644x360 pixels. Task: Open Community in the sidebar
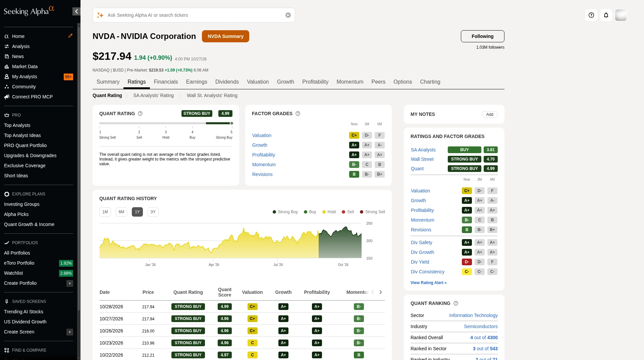pos(24,87)
